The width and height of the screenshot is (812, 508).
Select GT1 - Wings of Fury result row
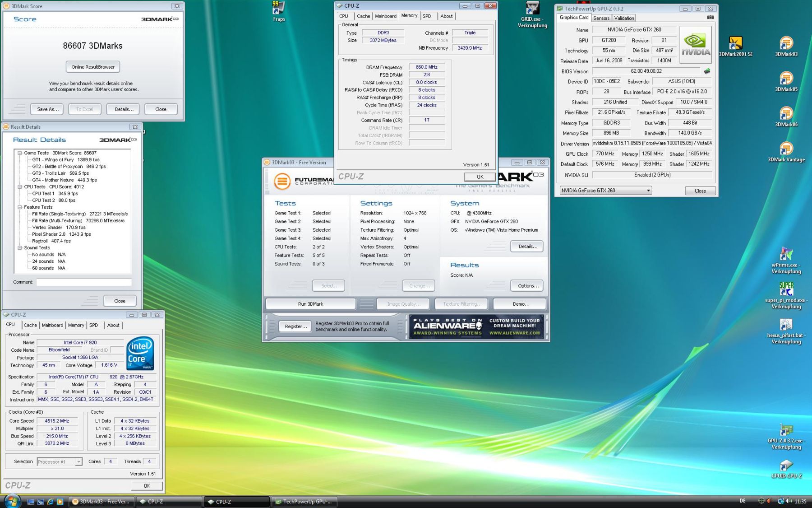point(66,160)
